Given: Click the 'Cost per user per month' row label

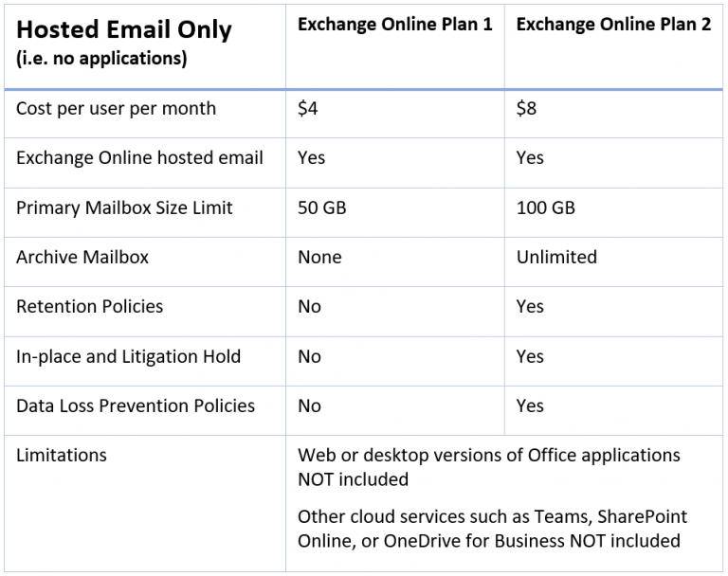Looking at the screenshot, I should (116, 109).
